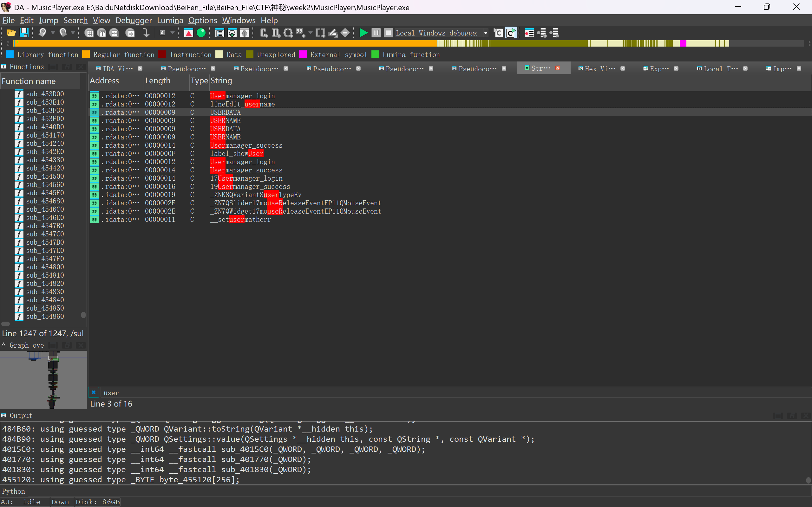Expand the jump-back history dropdown arrow

click(x=53, y=33)
